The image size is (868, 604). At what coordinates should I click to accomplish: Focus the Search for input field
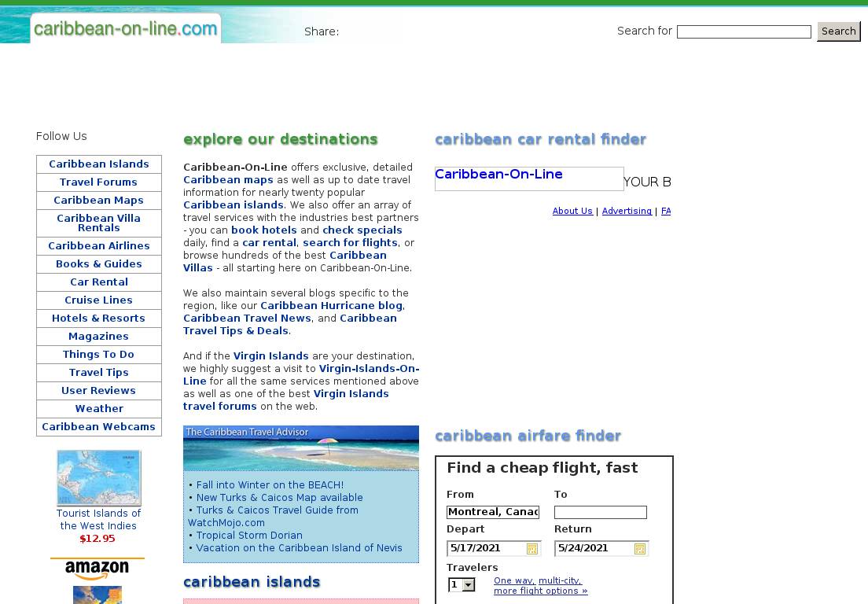(x=744, y=32)
